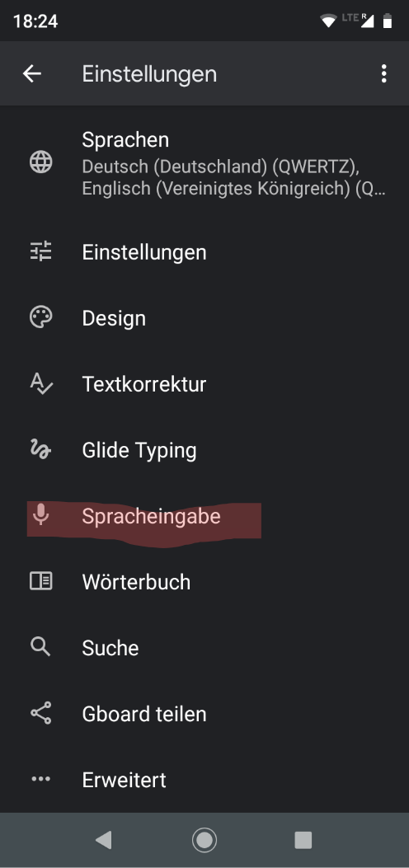The image size is (409, 868).
Task: Open the highlighted Spracheingabe entry
Action: [204, 516]
